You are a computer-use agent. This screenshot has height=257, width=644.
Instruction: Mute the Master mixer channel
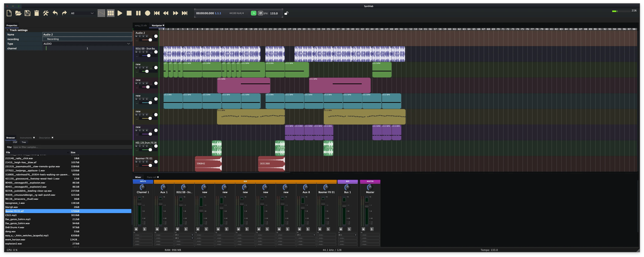pos(363,229)
